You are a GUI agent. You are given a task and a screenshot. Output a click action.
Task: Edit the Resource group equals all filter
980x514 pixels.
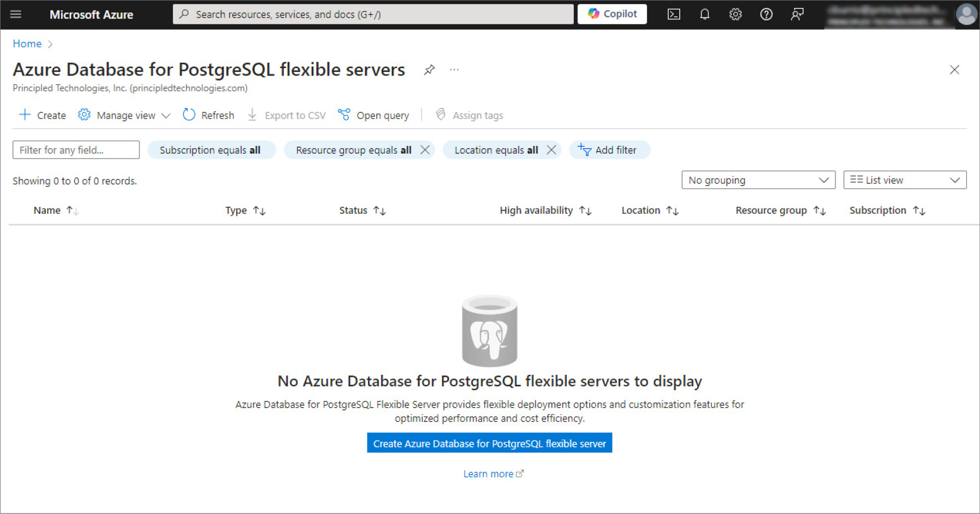353,150
